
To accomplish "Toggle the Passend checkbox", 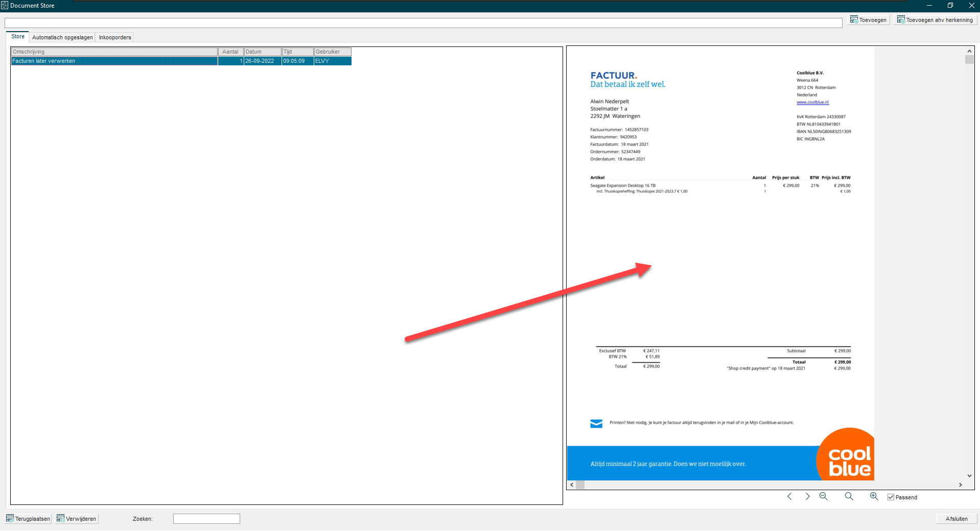I will pos(891,497).
